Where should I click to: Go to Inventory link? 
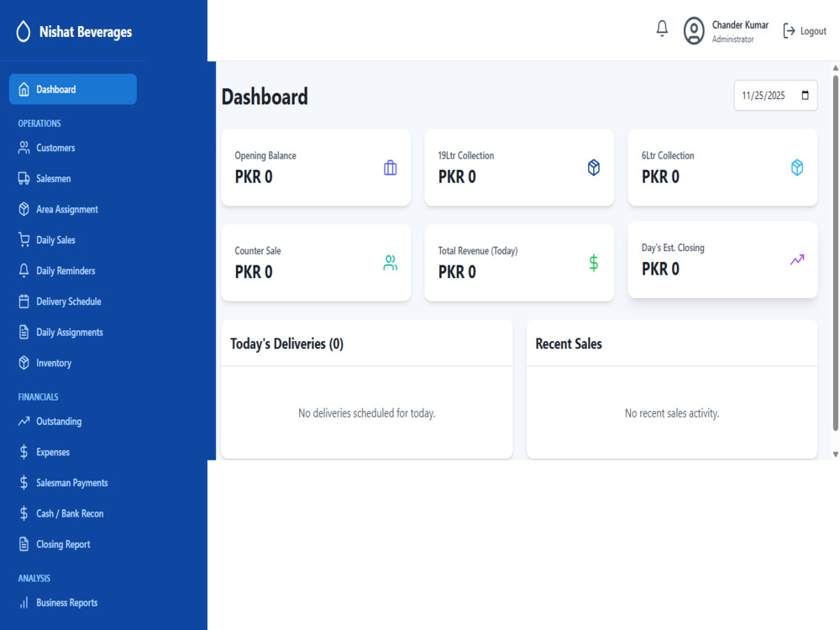pyautogui.click(x=54, y=363)
